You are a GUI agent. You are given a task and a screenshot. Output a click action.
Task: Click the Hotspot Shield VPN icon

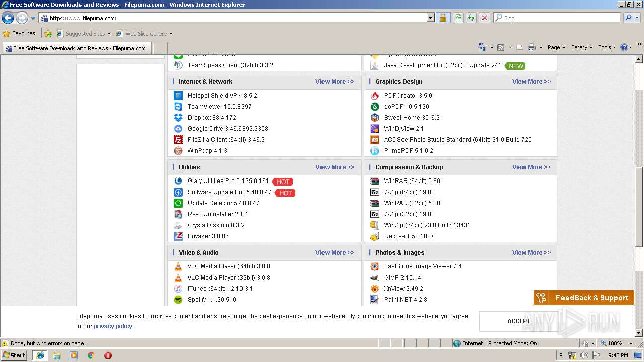[x=178, y=96]
